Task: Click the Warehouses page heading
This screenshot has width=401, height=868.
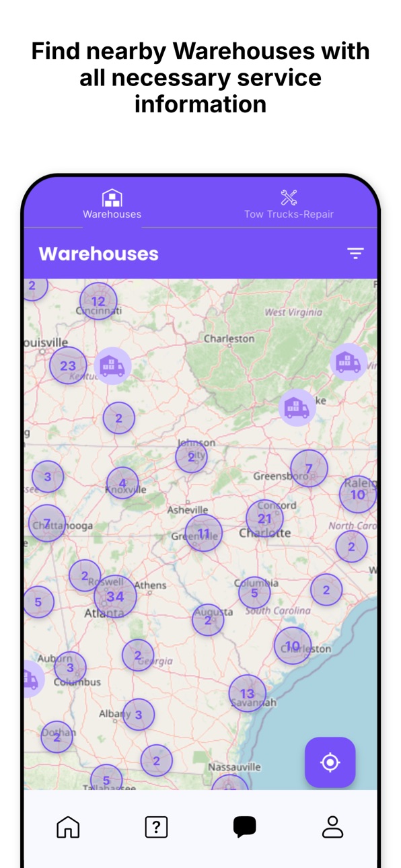Action: tap(99, 254)
